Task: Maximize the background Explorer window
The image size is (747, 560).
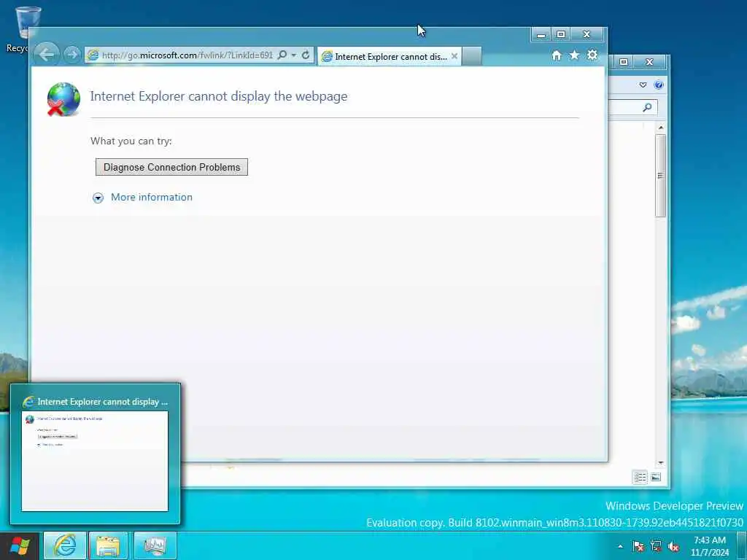Action: coord(624,62)
